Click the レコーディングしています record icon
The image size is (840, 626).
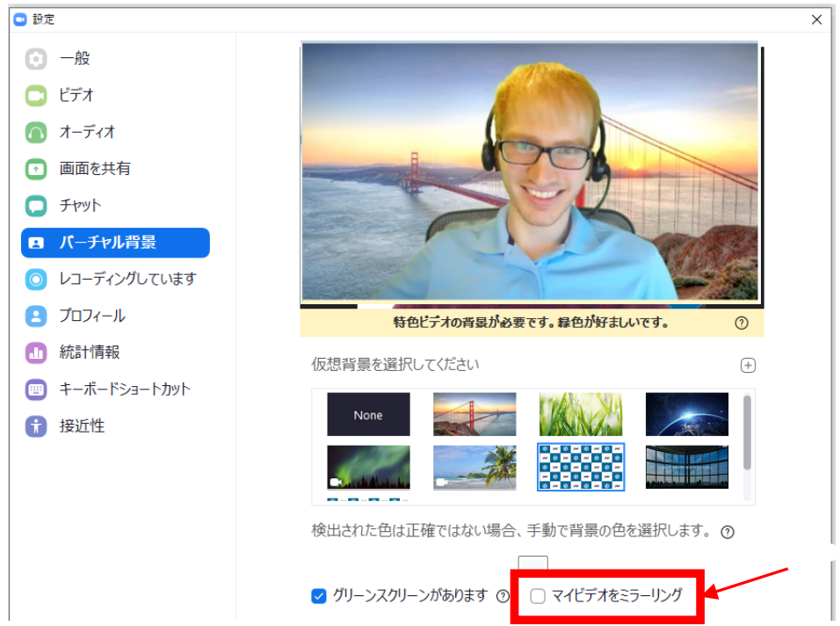click(36, 280)
